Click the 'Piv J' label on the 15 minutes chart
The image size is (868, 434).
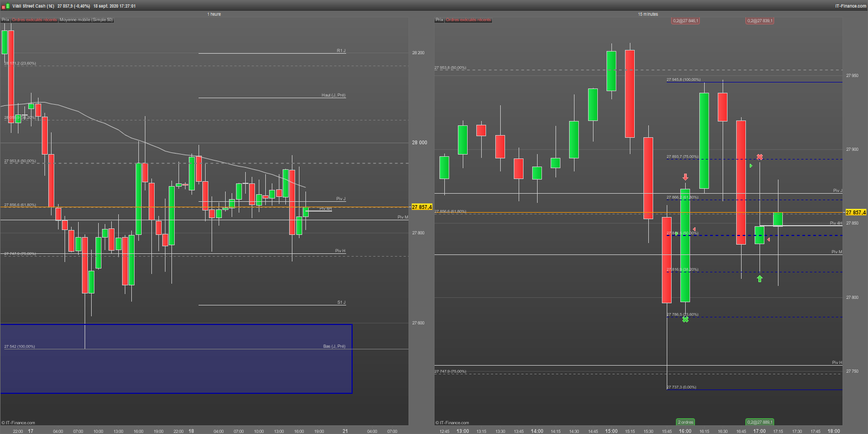(x=838, y=190)
